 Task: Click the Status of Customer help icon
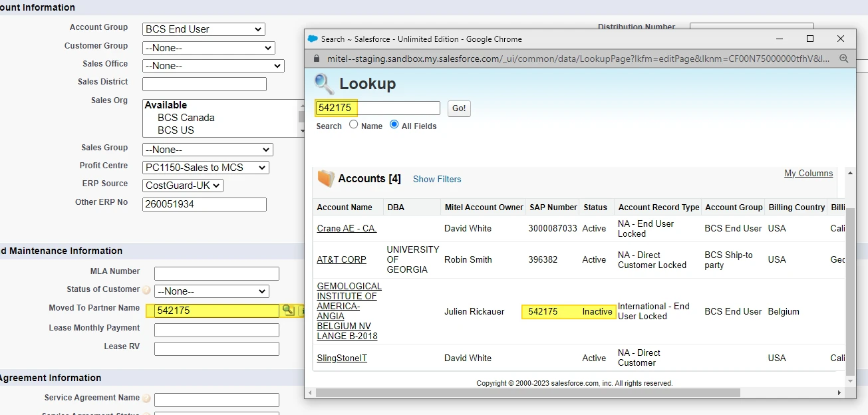point(146,290)
